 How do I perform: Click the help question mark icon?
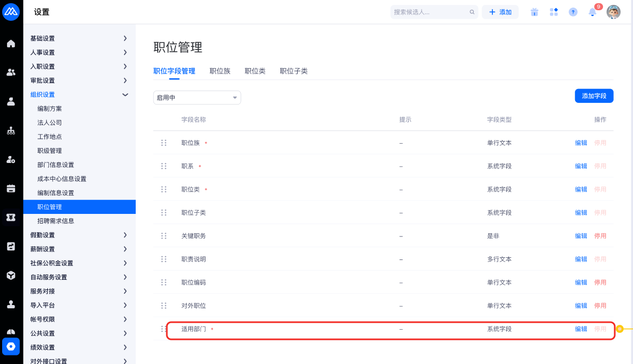[573, 12]
